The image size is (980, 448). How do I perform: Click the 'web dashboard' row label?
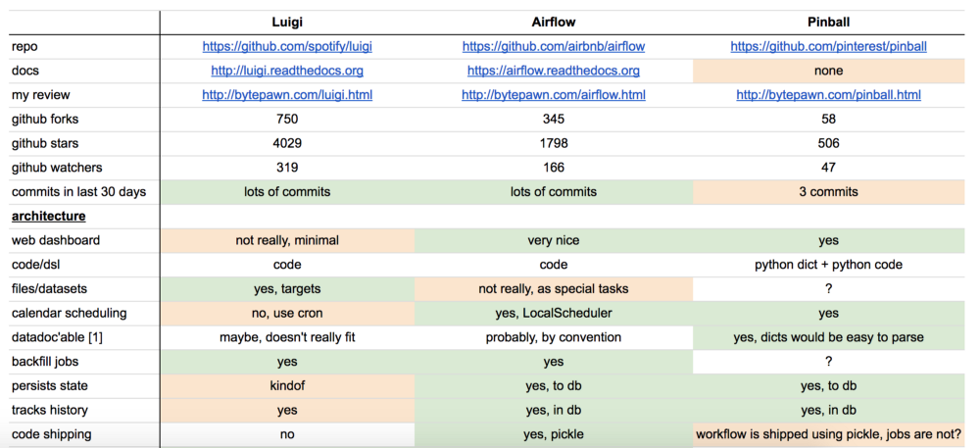click(x=56, y=240)
